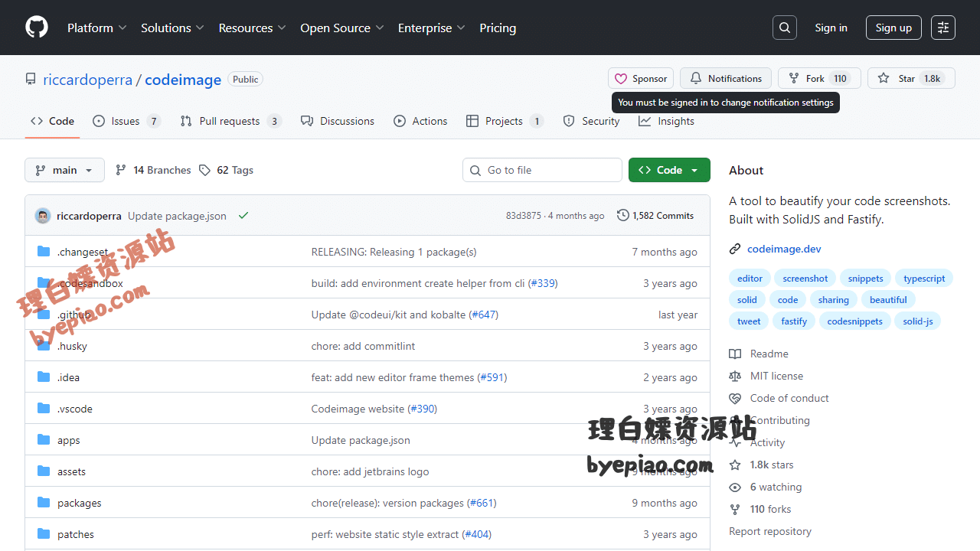Star the repository with Star button
The image size is (980, 551).
[911, 78]
